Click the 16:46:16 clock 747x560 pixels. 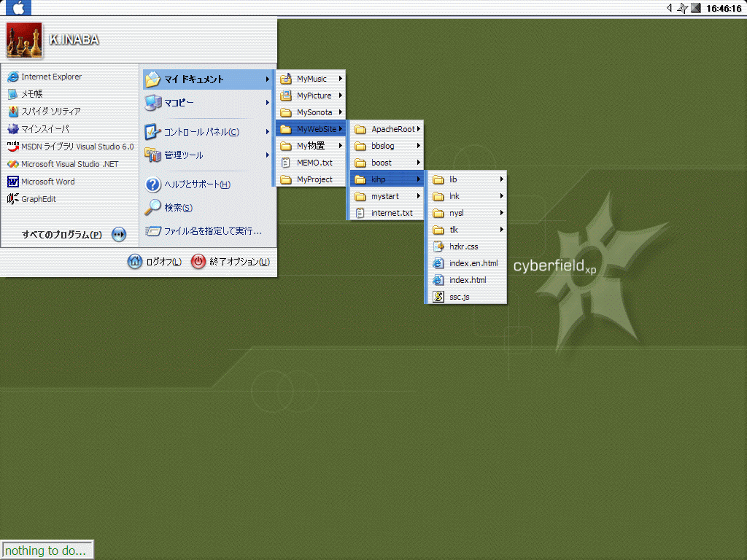click(724, 8)
